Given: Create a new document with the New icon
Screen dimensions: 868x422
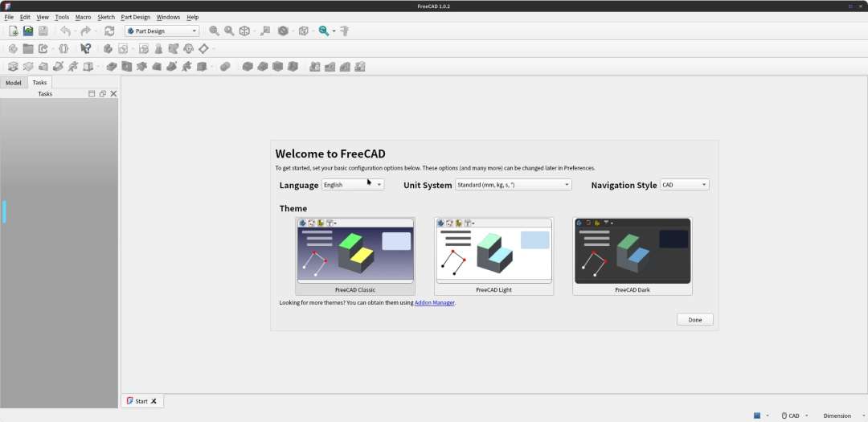Looking at the screenshot, I should tap(14, 31).
